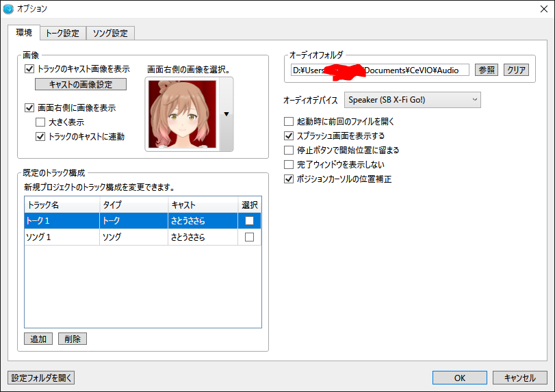This screenshot has width=555, height=392.
Task: Click the キャストの画像設定 button
Action: (x=81, y=85)
